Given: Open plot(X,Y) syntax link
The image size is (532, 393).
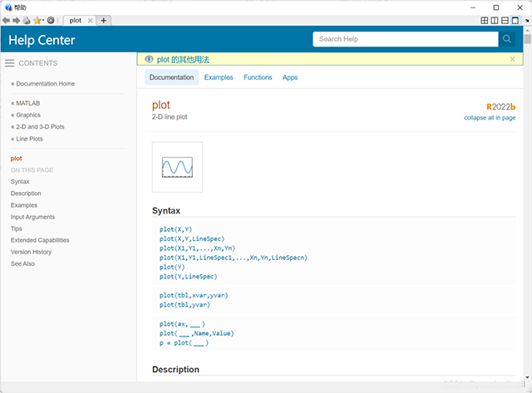Looking at the screenshot, I should pos(175,229).
